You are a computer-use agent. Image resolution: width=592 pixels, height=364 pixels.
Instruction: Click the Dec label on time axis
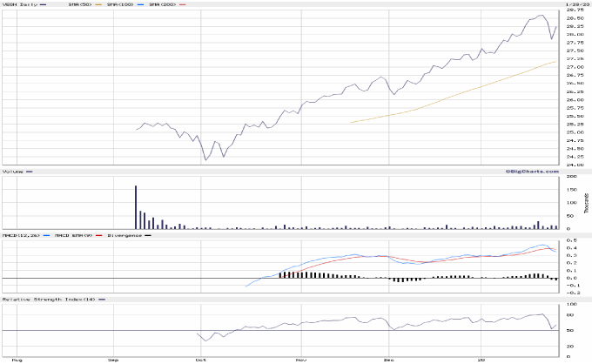coord(388,359)
